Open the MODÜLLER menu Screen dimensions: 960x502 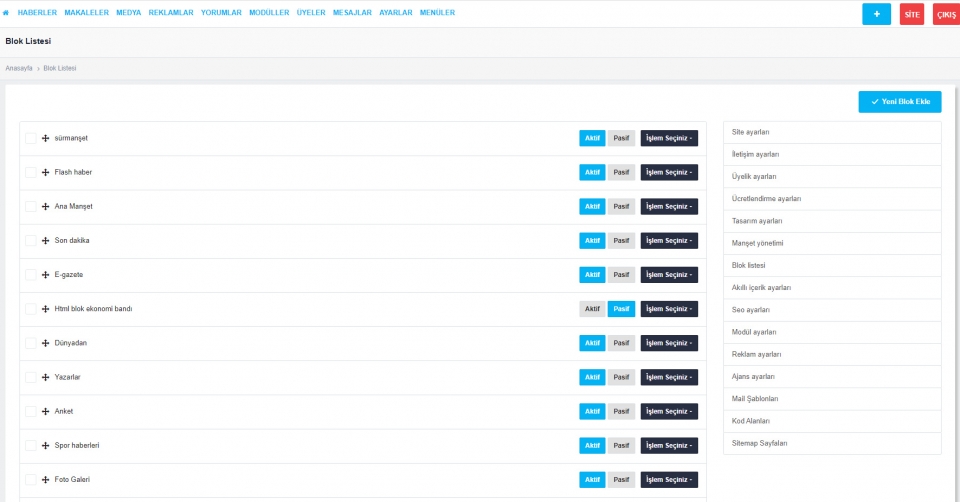click(269, 13)
